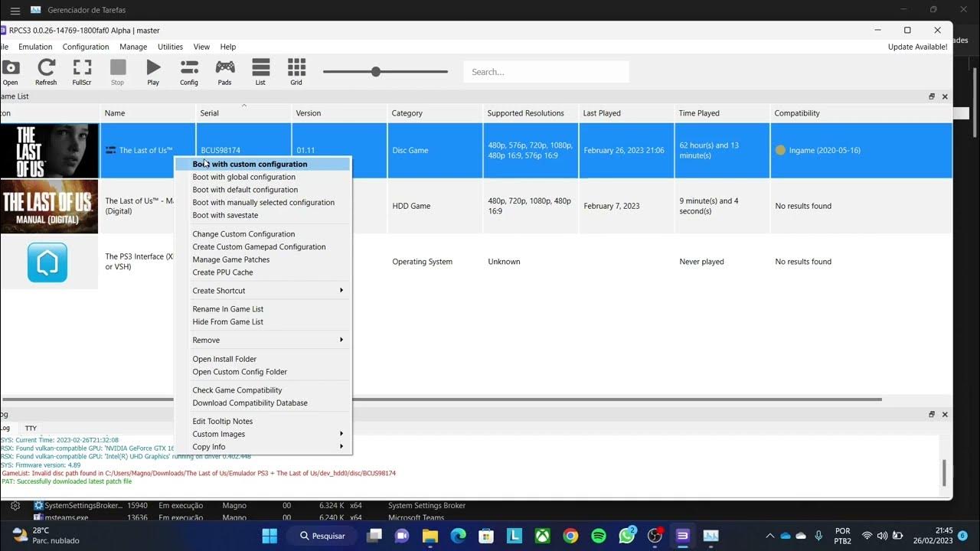The width and height of the screenshot is (980, 551).
Task: Sort by Last Played column header
Action: click(x=626, y=113)
